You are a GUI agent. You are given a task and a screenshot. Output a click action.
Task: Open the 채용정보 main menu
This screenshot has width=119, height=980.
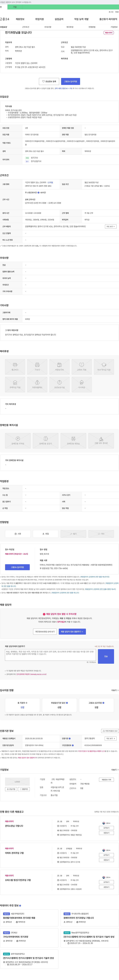pyautogui.click(x=20, y=19)
